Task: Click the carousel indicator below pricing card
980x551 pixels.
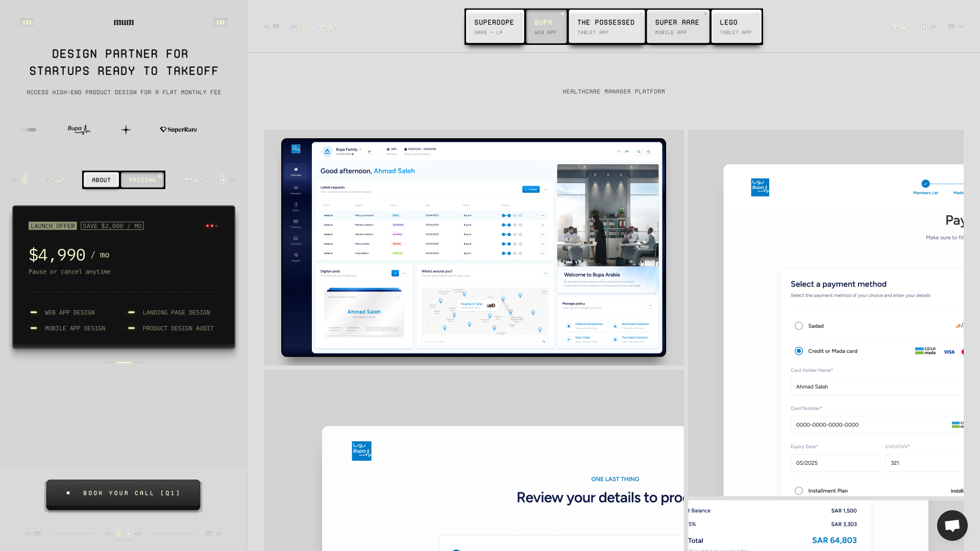Action: 124,362
